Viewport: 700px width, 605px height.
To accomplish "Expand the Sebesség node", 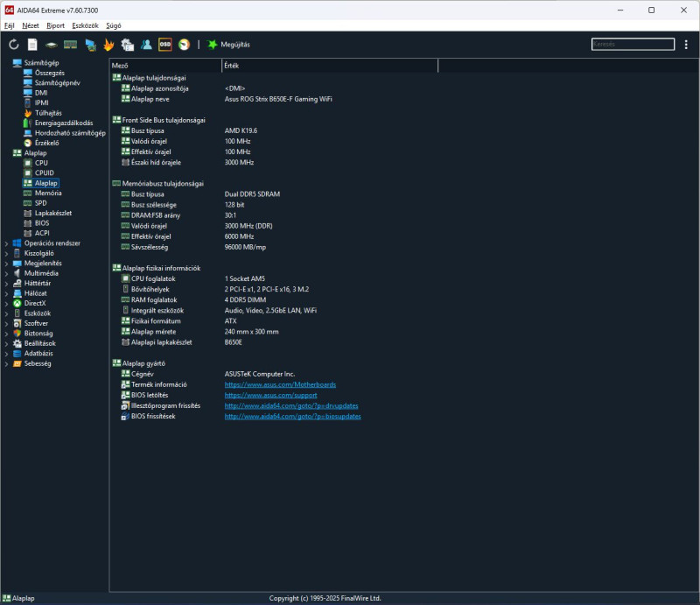I will pyautogui.click(x=6, y=363).
